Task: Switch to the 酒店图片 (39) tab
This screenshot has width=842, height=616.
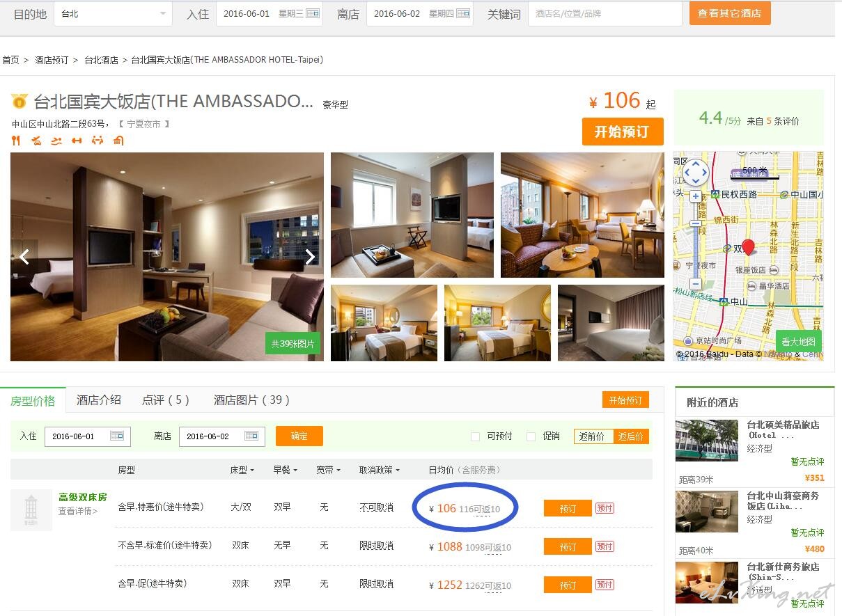Action: tap(251, 400)
